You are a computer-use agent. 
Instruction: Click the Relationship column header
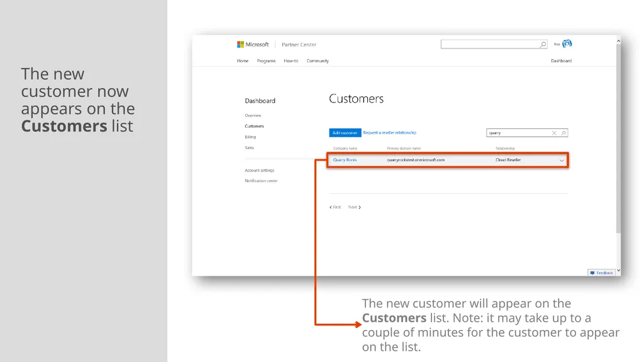point(505,149)
